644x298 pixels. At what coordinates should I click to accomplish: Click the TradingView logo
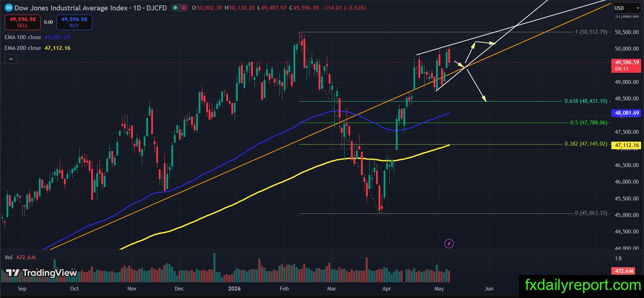pos(42,273)
